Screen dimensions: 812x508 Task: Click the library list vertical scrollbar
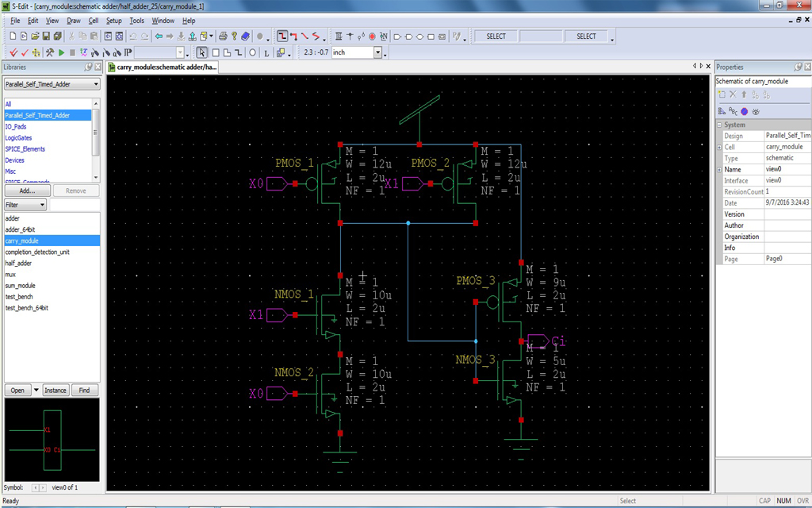[x=95, y=140]
